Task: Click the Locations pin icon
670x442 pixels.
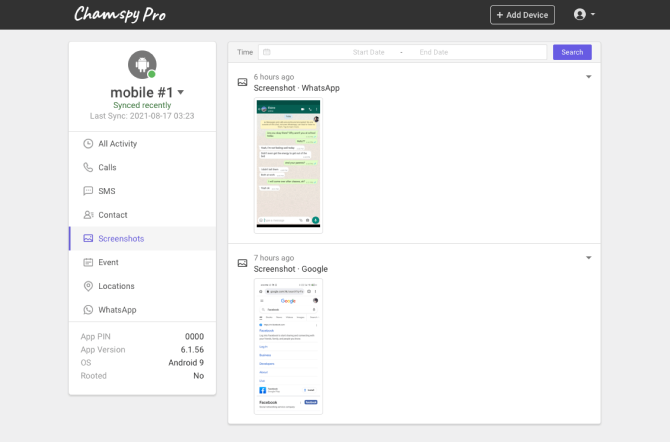Action: click(88, 286)
